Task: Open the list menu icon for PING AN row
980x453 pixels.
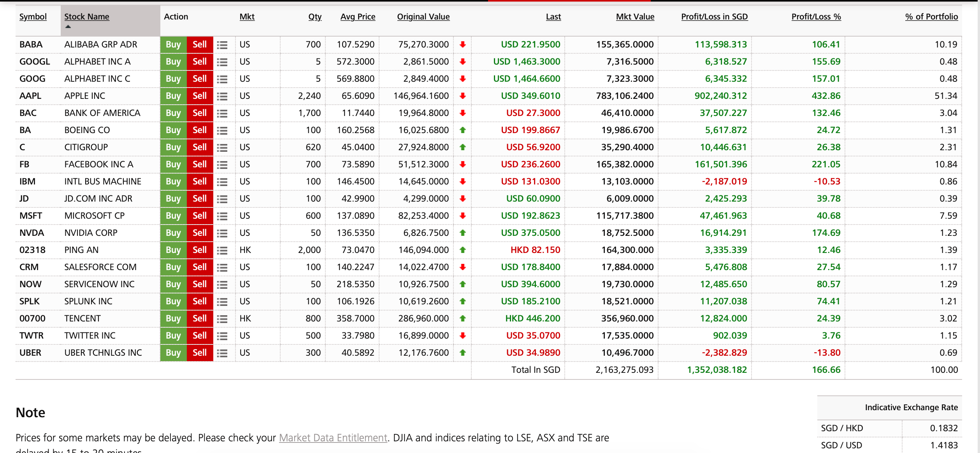Action: [x=222, y=250]
